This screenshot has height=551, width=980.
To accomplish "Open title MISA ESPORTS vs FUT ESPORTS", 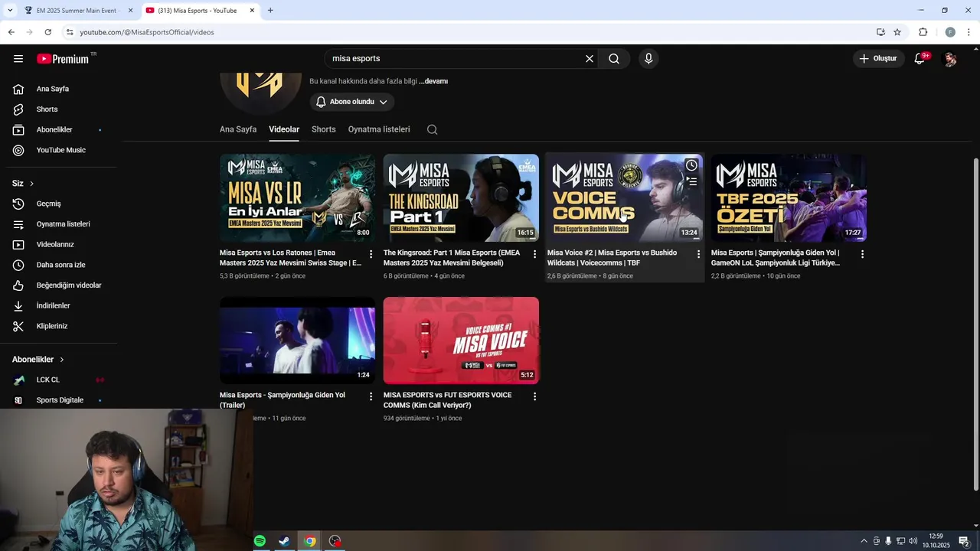I will click(447, 400).
